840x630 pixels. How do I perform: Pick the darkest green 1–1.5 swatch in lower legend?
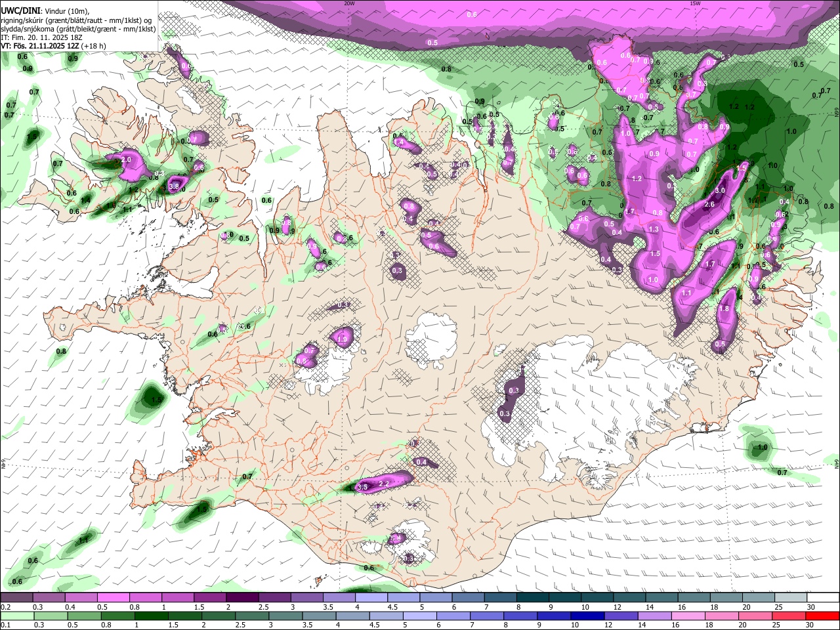(x=152, y=616)
